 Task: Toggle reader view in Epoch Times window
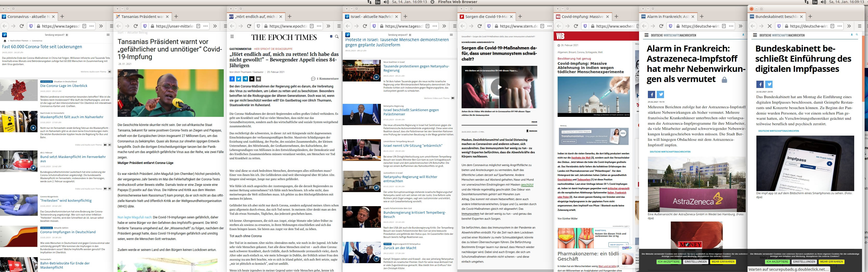pyautogui.click(x=312, y=26)
